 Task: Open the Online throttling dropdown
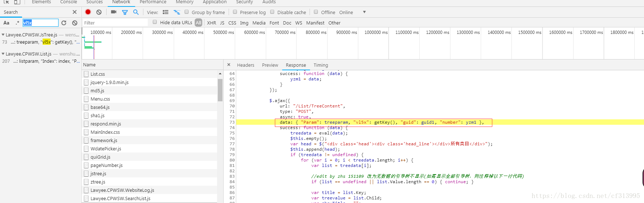click(x=352, y=12)
